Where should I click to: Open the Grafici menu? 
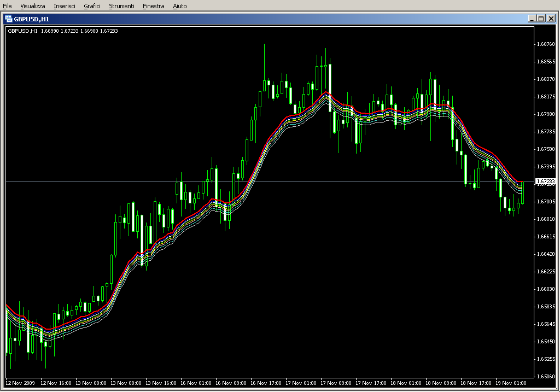[x=92, y=6]
